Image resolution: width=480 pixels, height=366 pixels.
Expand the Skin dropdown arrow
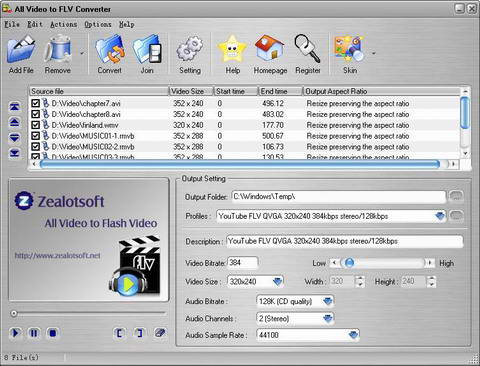tap(373, 53)
